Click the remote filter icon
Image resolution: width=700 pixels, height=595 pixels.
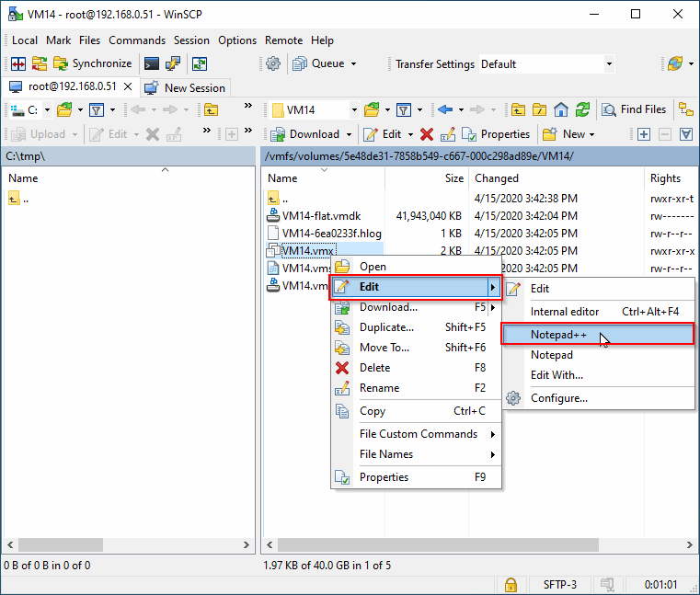pos(404,109)
